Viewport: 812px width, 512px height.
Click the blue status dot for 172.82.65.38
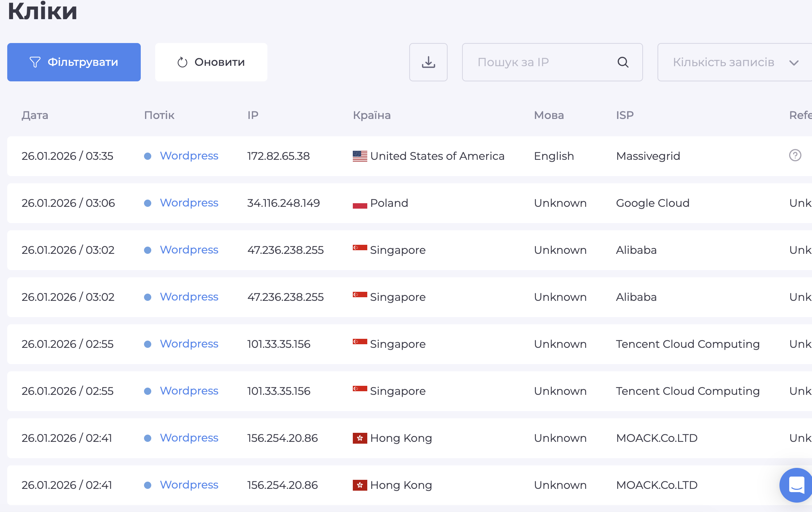[x=148, y=156]
